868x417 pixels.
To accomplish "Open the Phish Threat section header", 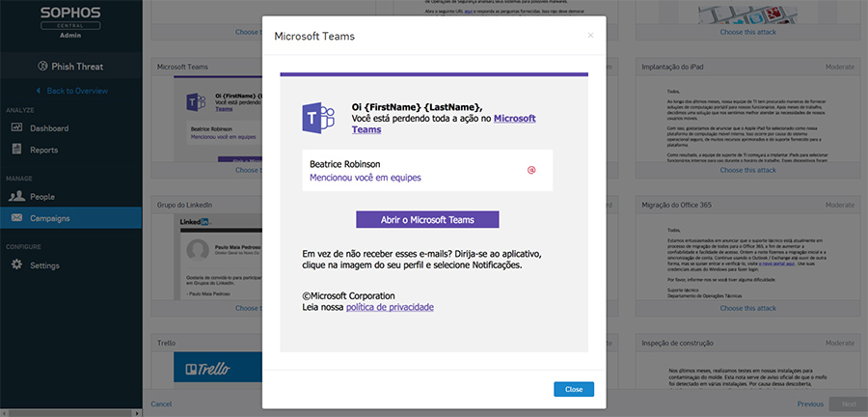I will pos(70,67).
